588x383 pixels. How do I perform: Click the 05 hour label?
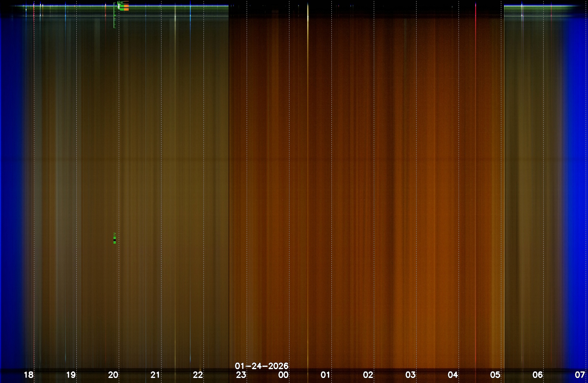click(x=495, y=375)
